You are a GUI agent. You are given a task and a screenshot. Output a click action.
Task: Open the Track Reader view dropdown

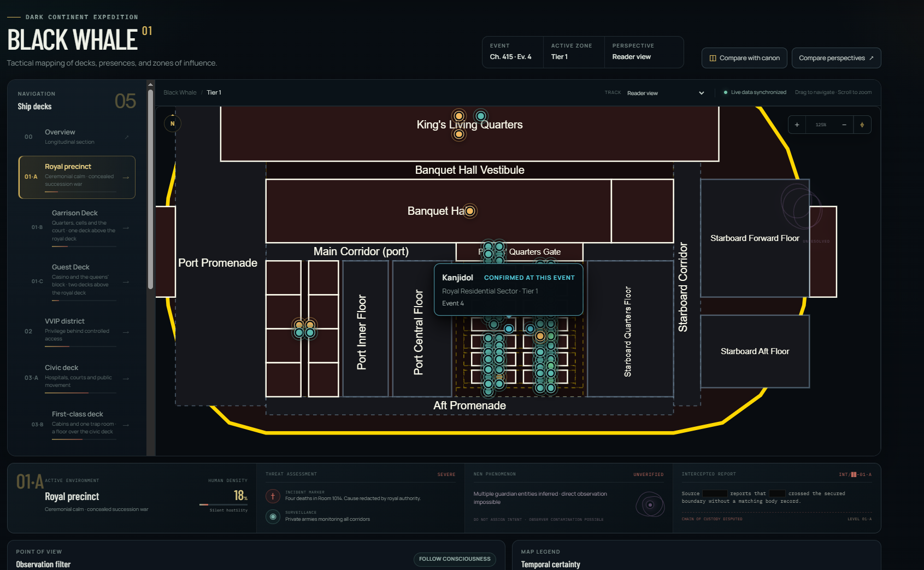click(x=666, y=93)
